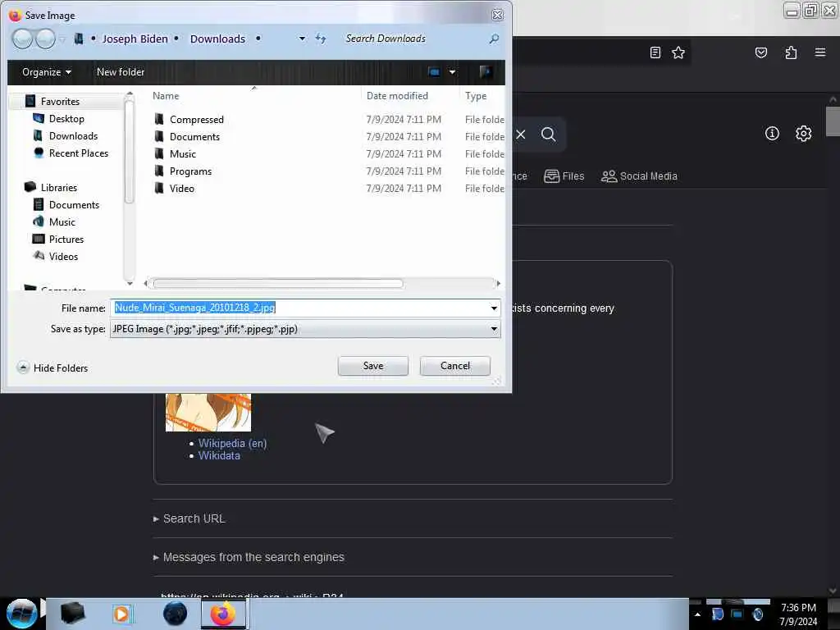Select the Programs folder row
The image size is (840, 630).
[328, 171]
